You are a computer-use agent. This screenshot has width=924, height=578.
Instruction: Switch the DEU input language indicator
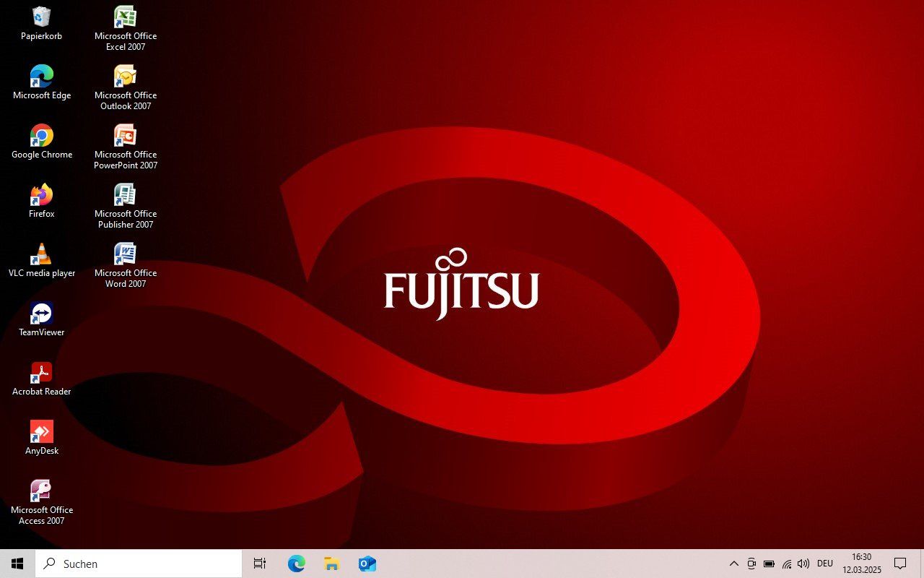click(825, 564)
